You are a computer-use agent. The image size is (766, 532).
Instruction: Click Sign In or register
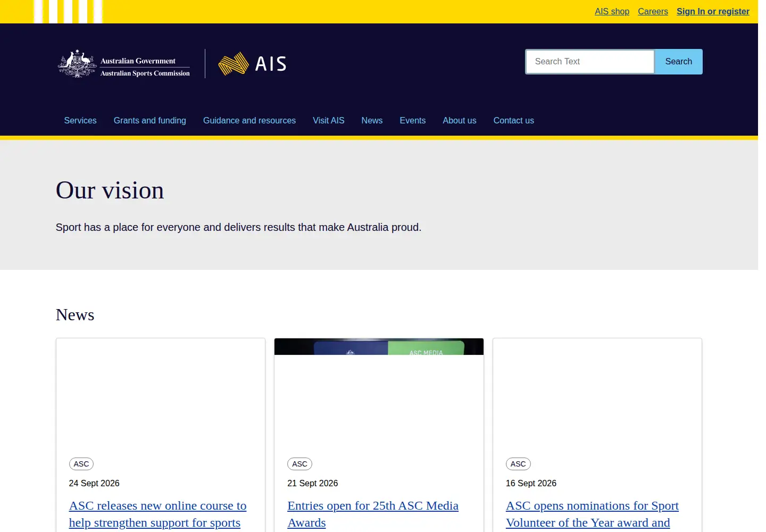pyautogui.click(x=713, y=12)
